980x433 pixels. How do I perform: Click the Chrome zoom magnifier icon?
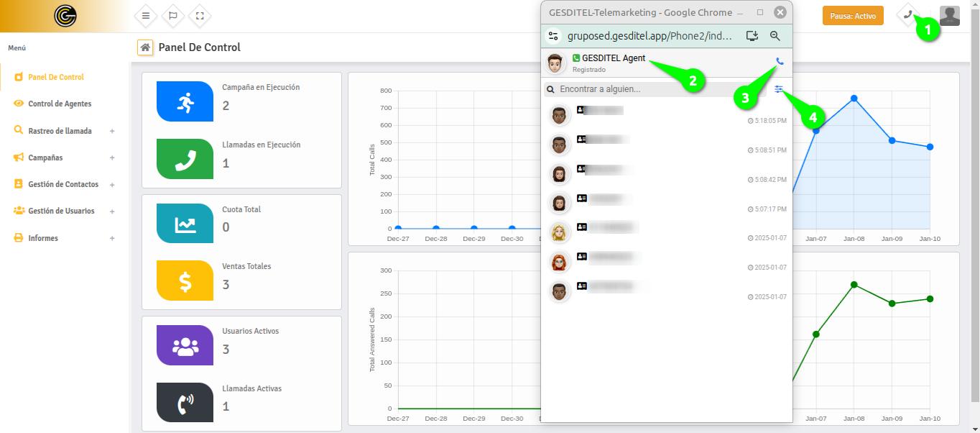click(775, 36)
